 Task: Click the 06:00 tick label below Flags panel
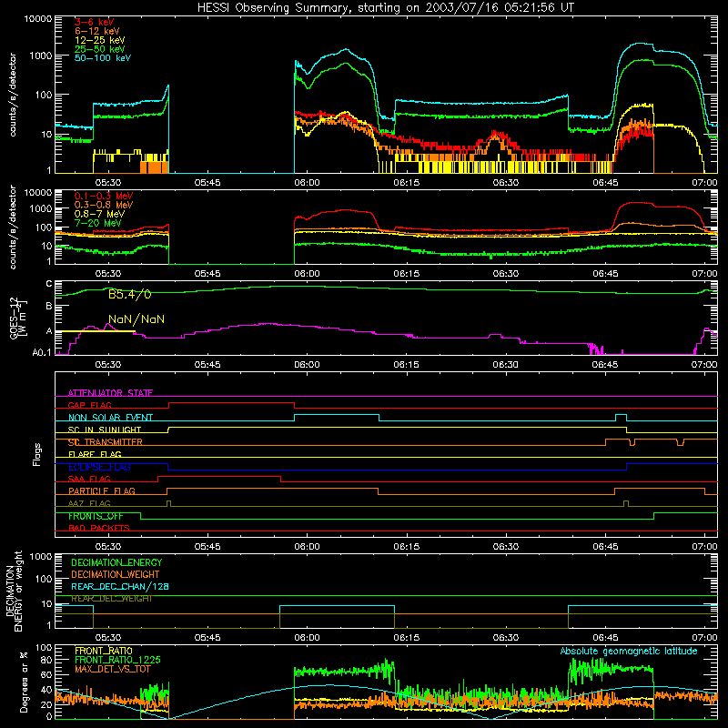(307, 547)
